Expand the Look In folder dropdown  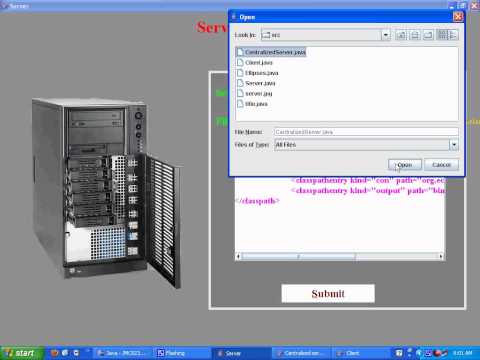click(x=386, y=35)
